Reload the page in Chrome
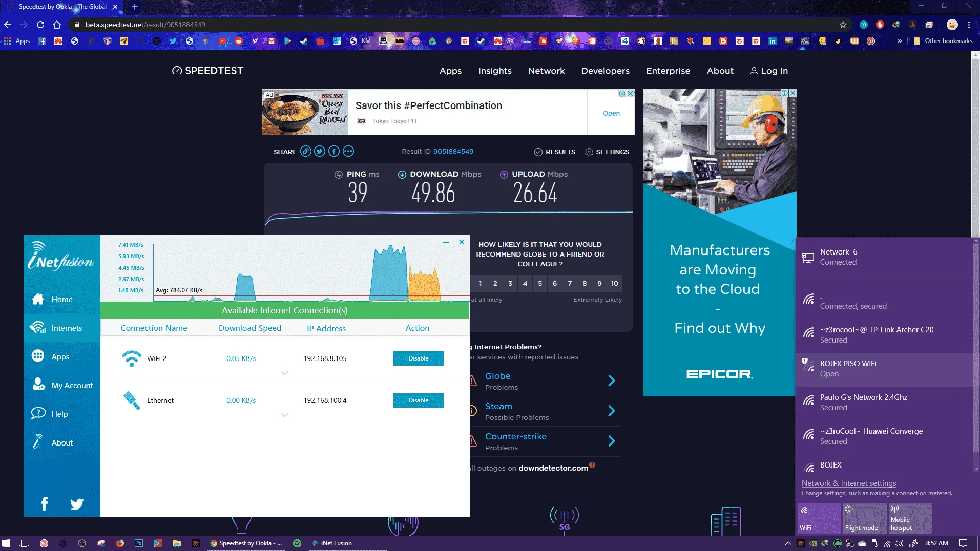 tap(40, 25)
